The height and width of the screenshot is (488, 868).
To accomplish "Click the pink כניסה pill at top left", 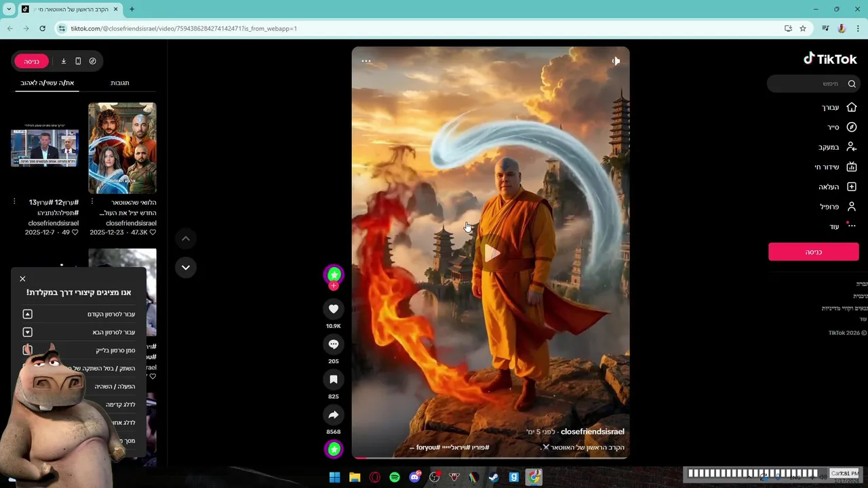I will click(32, 61).
